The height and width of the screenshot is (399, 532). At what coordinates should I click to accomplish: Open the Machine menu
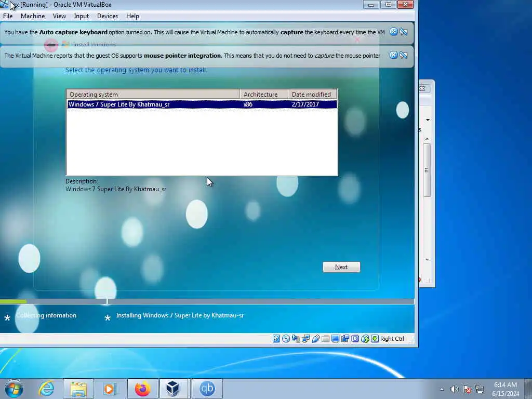click(33, 16)
